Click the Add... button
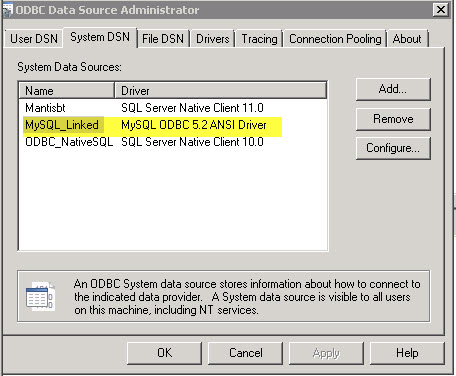Image resolution: width=456 pixels, height=376 pixels. coord(393,89)
